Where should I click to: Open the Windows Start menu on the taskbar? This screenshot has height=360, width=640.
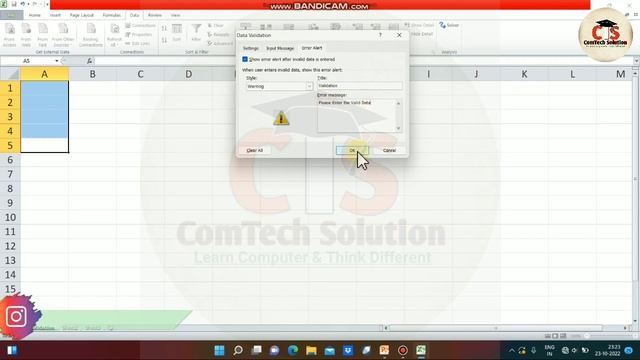[x=219, y=350]
